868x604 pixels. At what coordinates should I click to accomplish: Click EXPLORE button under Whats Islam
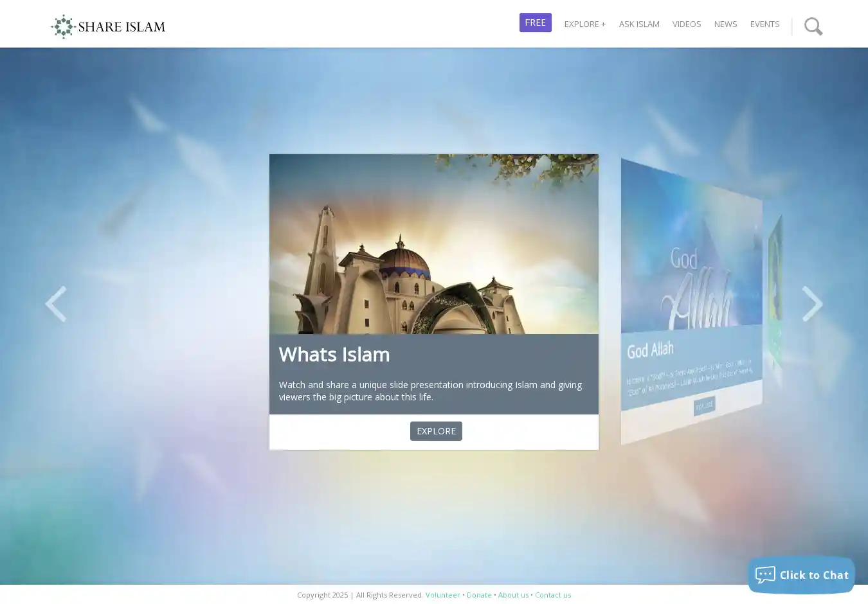point(436,431)
